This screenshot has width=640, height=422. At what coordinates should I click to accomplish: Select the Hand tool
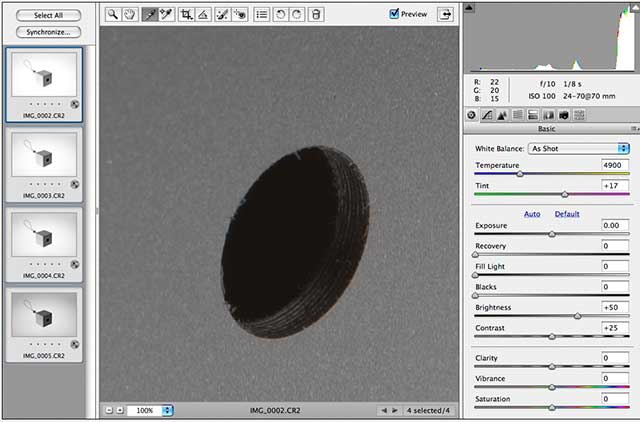[x=130, y=15]
